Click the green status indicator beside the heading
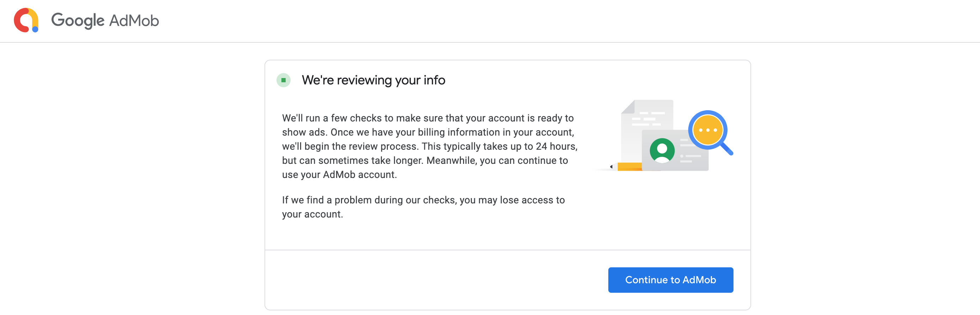Image resolution: width=980 pixels, height=315 pixels. click(284, 81)
